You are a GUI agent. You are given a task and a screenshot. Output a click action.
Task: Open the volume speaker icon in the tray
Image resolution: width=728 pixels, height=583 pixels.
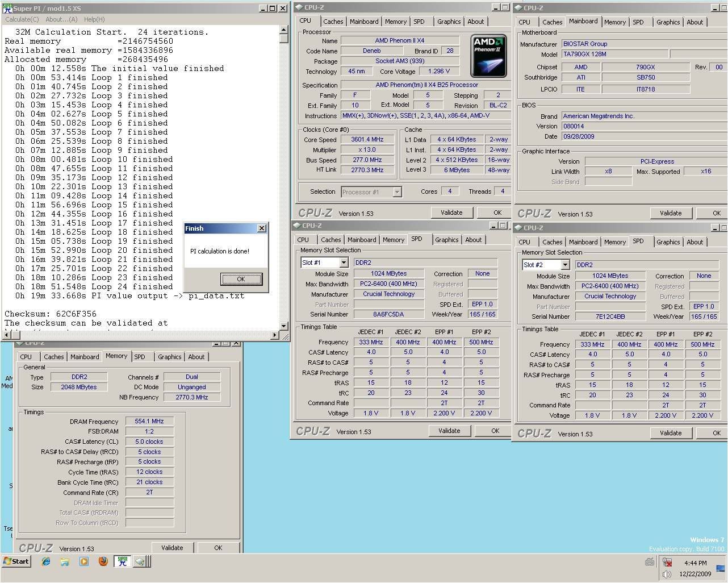(668, 574)
